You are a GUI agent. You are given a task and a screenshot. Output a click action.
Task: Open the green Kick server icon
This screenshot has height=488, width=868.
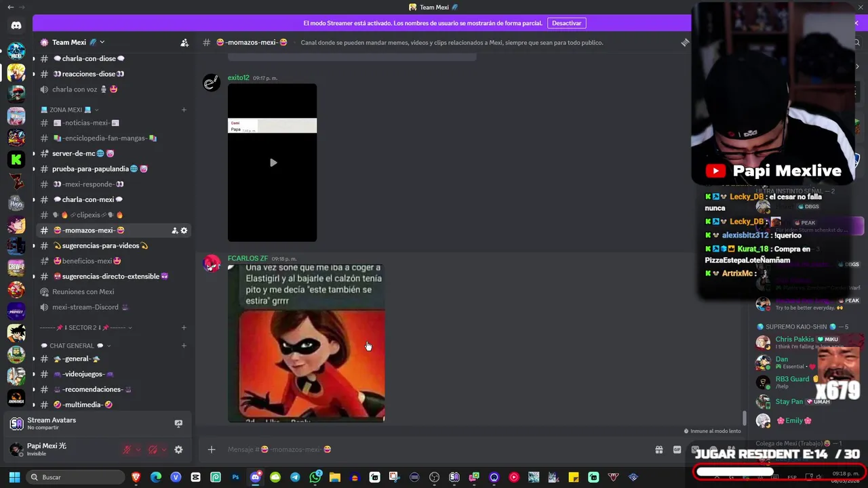[16, 159]
